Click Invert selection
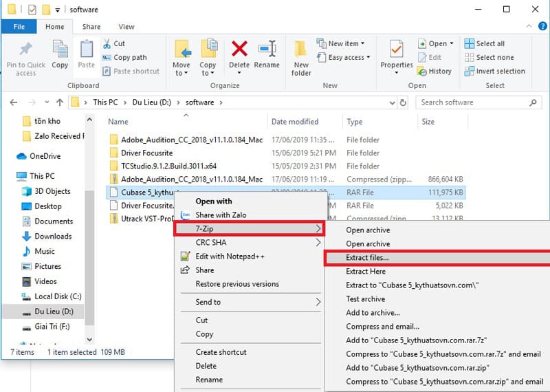The width and height of the screenshot is (550, 392). (x=494, y=72)
